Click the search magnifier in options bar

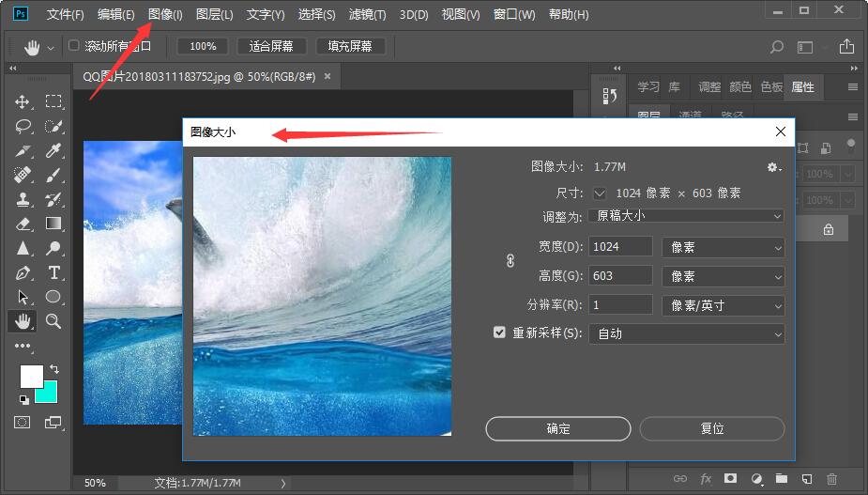pyautogui.click(x=777, y=47)
